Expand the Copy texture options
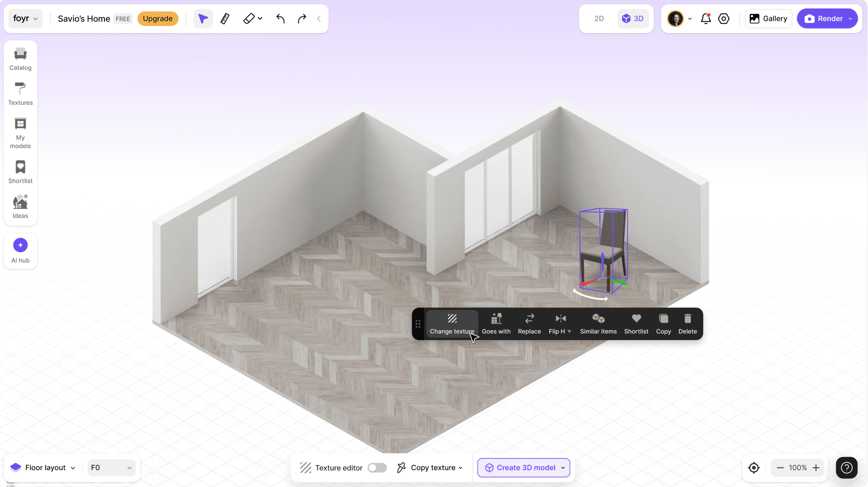This screenshot has width=868, height=487. pyautogui.click(x=460, y=468)
